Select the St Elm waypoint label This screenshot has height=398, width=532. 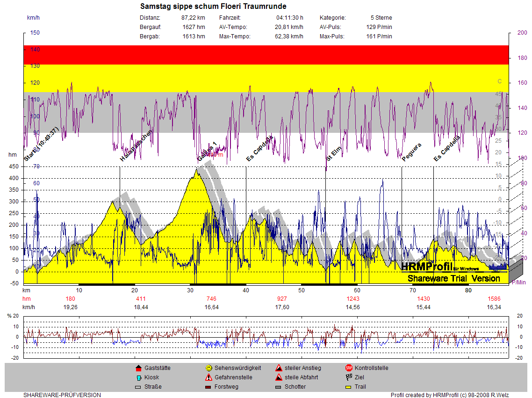334,153
